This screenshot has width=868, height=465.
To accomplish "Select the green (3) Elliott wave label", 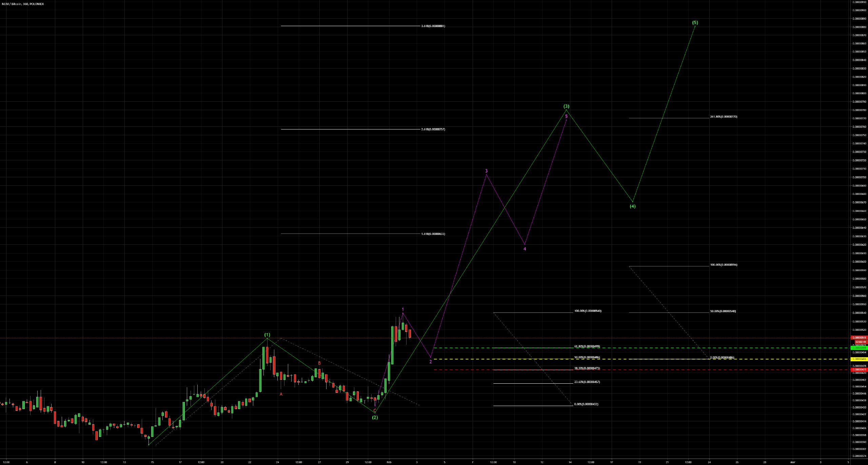I will pyautogui.click(x=566, y=106).
